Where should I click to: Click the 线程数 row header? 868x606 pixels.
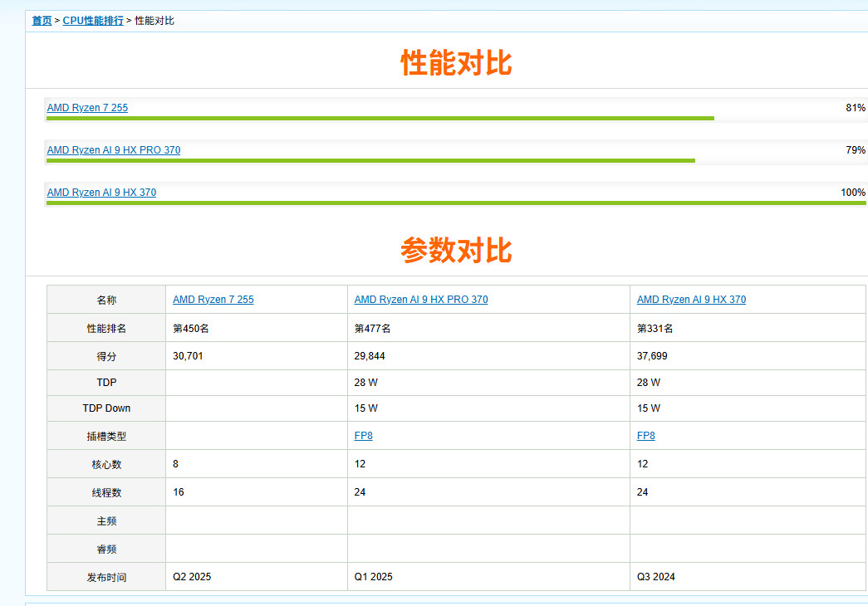(106, 492)
